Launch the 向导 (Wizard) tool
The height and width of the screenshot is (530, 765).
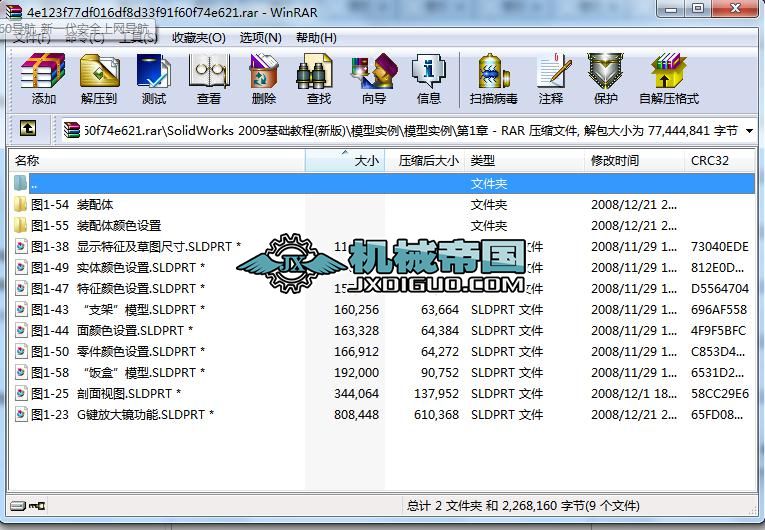coord(374,78)
